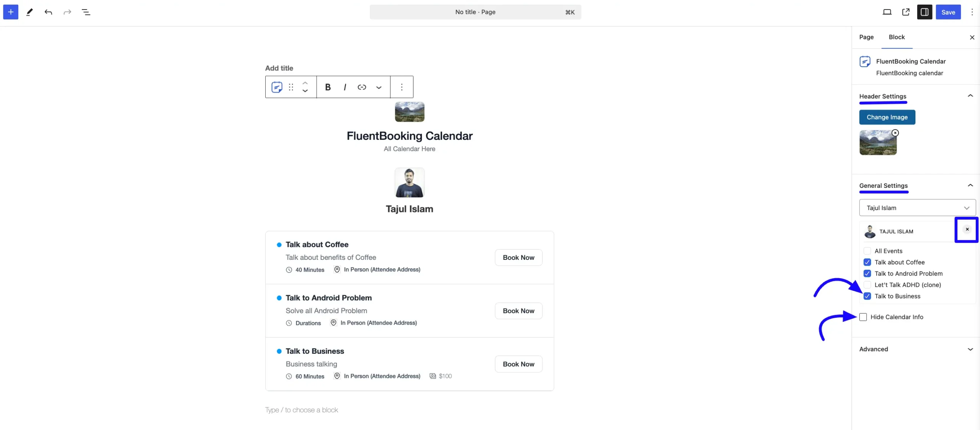This screenshot has height=430, width=980.
Task: Click location pin icon on Talk to Business
Action: [337, 376]
